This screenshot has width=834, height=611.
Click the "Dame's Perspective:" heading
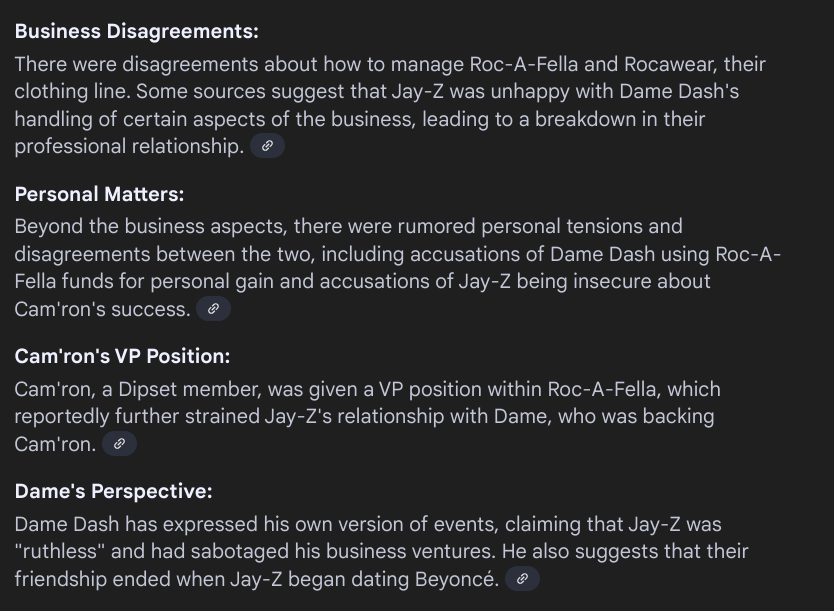click(x=113, y=491)
